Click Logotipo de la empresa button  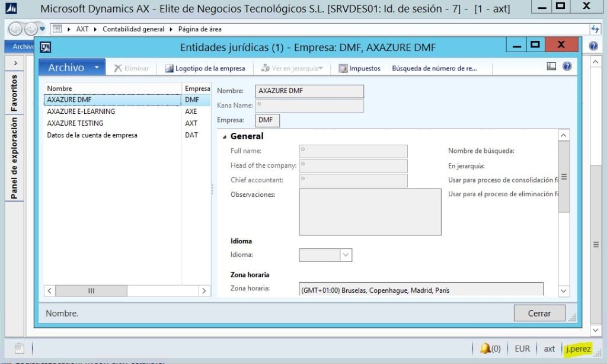tap(205, 68)
